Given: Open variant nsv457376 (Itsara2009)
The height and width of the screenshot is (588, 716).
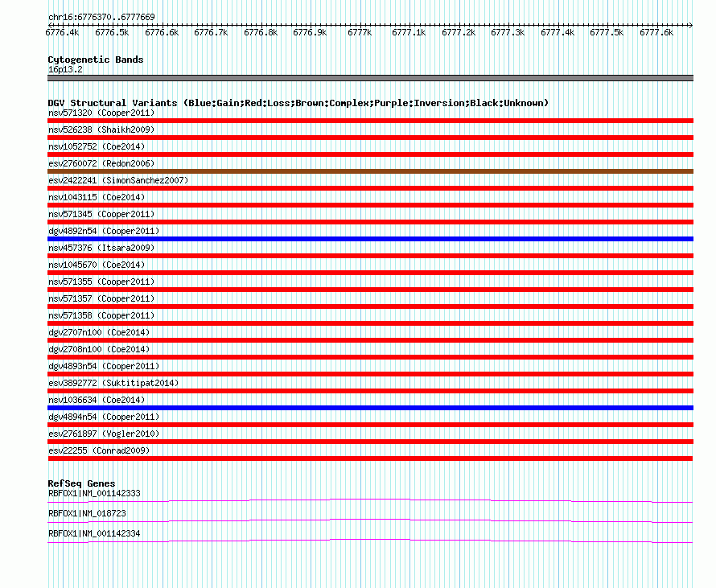Looking at the screenshot, I should tap(101, 248).
